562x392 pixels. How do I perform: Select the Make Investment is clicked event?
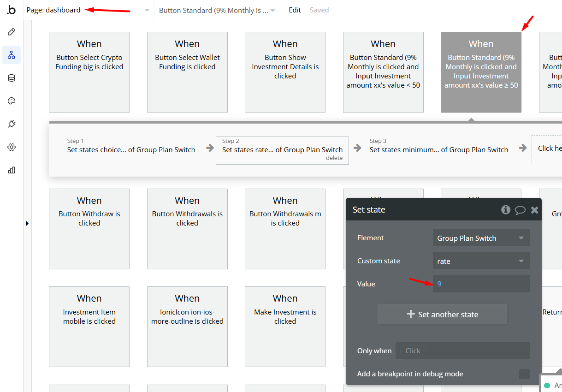pos(285,327)
